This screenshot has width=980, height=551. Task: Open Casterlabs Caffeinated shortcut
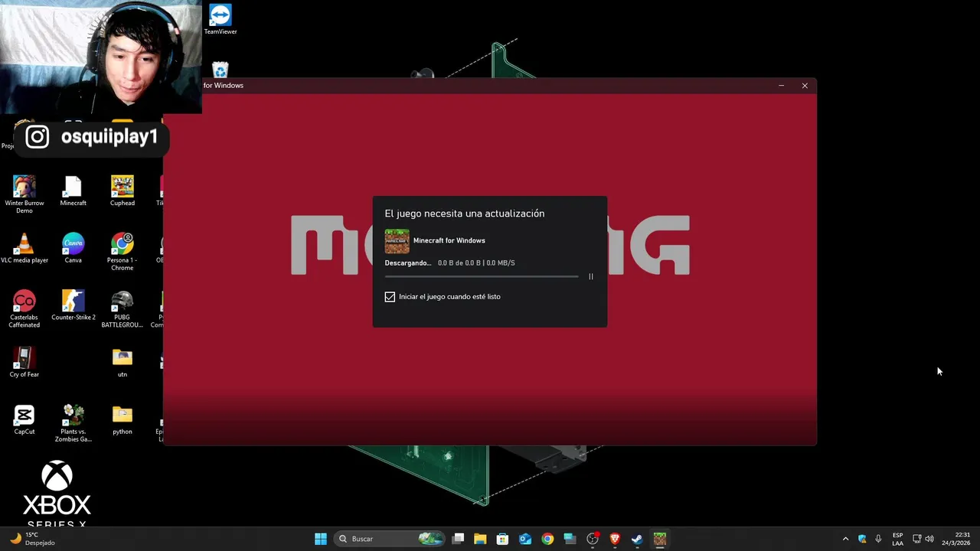coord(24,309)
